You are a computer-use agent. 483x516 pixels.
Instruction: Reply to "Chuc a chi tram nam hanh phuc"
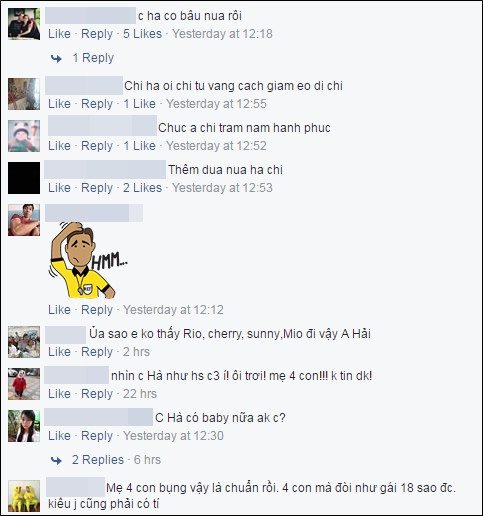tap(97, 146)
